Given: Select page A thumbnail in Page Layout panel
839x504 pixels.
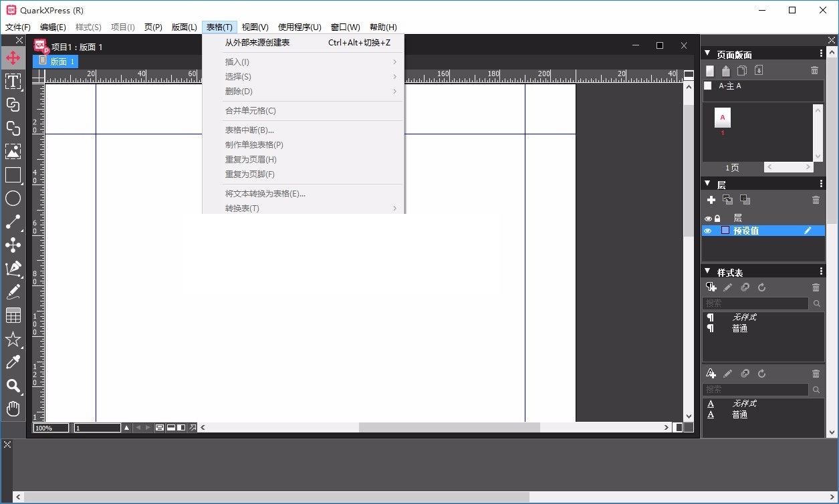Looking at the screenshot, I should (x=723, y=118).
